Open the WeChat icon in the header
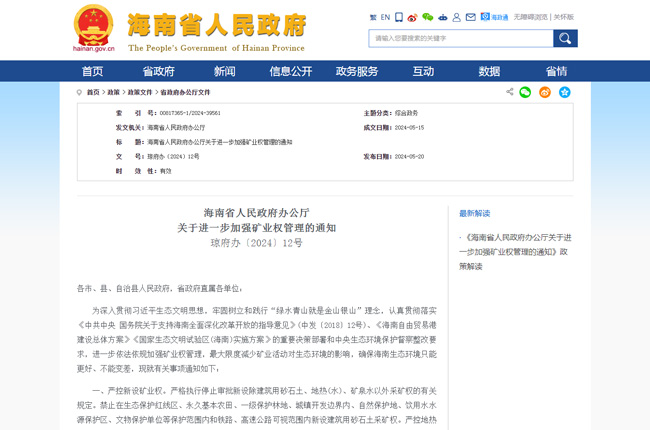The width and height of the screenshot is (650, 430). pyautogui.click(x=428, y=17)
